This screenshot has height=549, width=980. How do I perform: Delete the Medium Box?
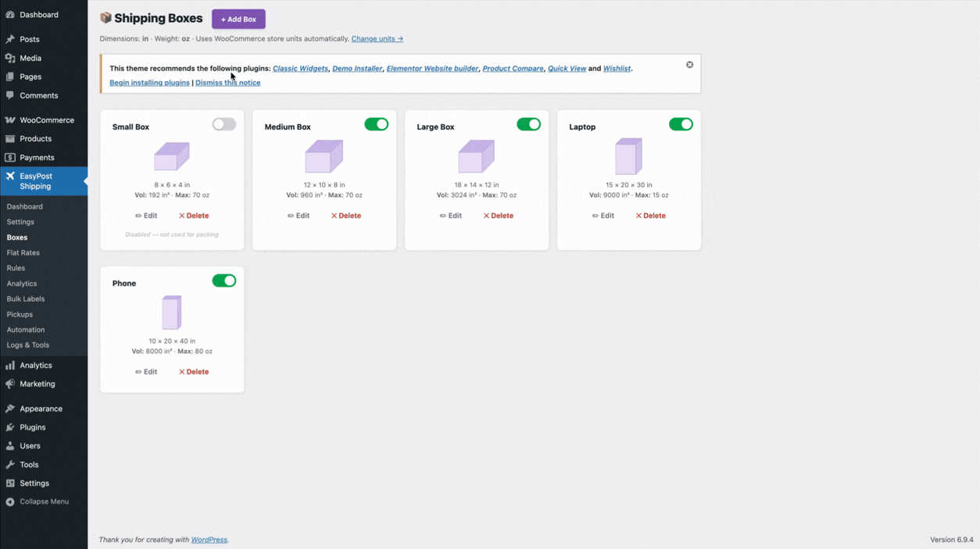pos(346,216)
